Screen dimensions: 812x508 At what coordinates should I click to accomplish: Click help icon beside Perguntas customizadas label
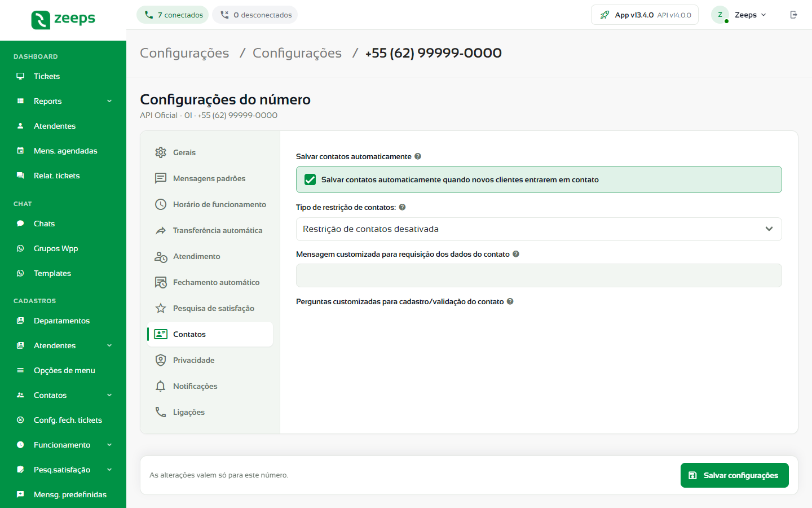pos(510,301)
